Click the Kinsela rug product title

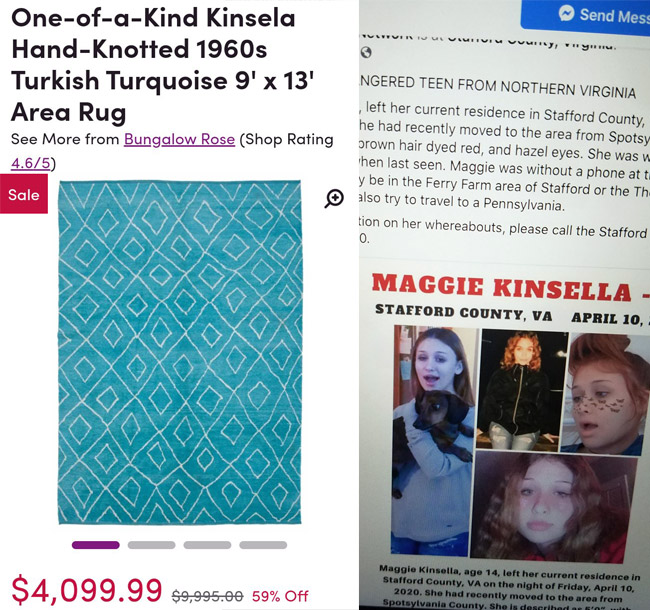point(162,65)
